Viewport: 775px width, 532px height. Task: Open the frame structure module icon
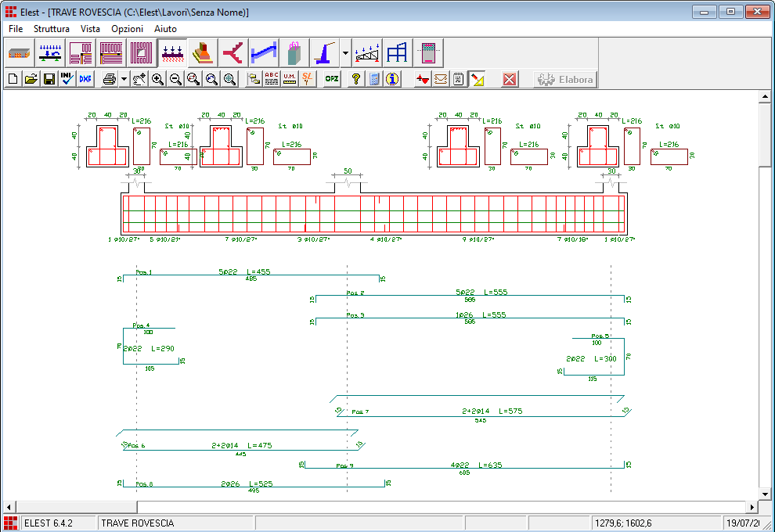[x=398, y=52]
